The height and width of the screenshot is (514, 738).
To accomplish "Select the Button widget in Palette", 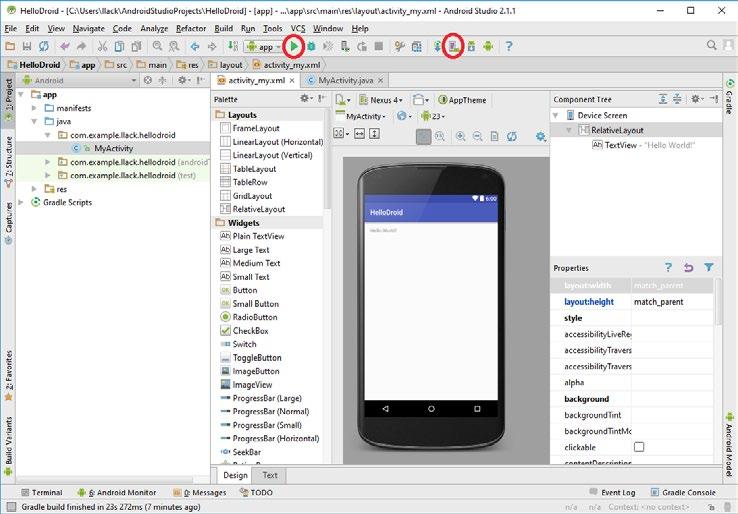I will (x=245, y=290).
